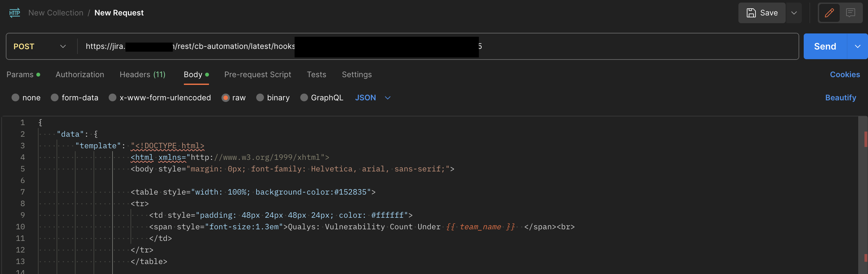Open the Cookies link
This screenshot has height=274, width=868.
[x=845, y=75]
